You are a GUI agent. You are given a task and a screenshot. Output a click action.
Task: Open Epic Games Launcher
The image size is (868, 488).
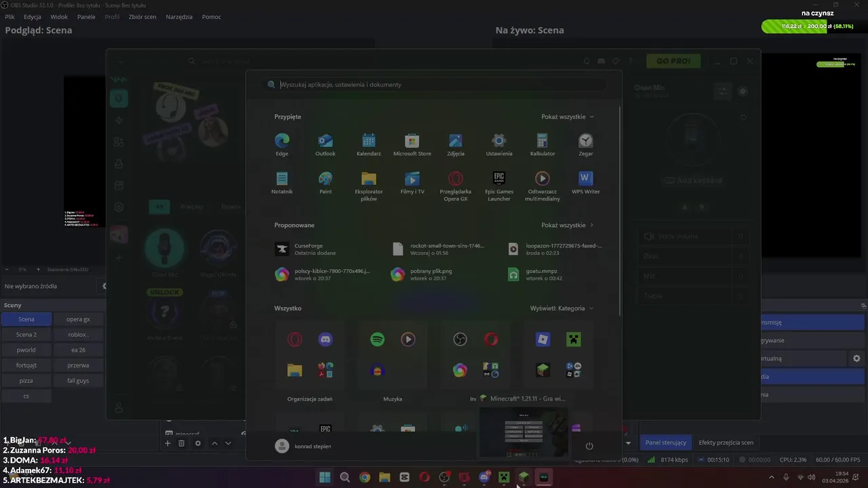tap(499, 186)
